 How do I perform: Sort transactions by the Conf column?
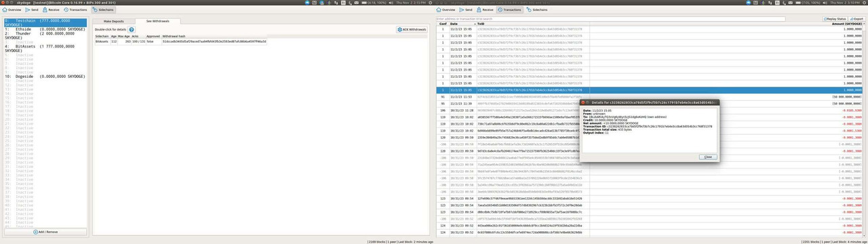point(443,24)
